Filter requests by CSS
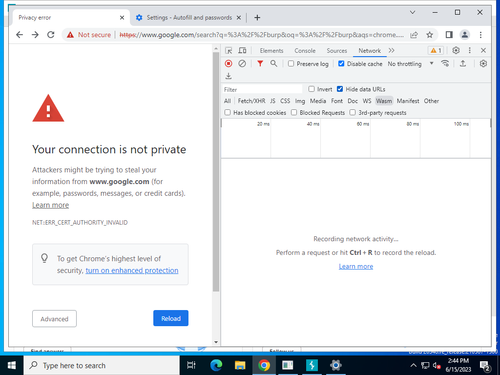The width and height of the screenshot is (500, 375). pyautogui.click(x=285, y=101)
